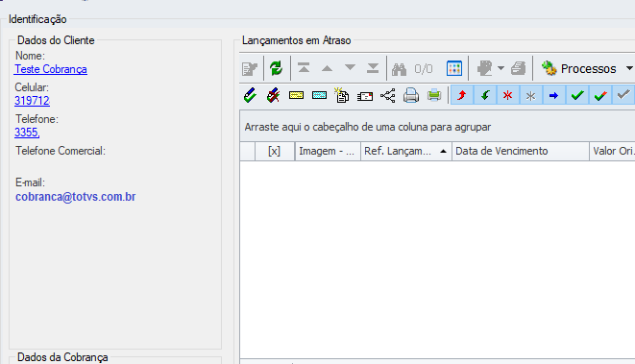Click the pen with red cross icon

274,95
